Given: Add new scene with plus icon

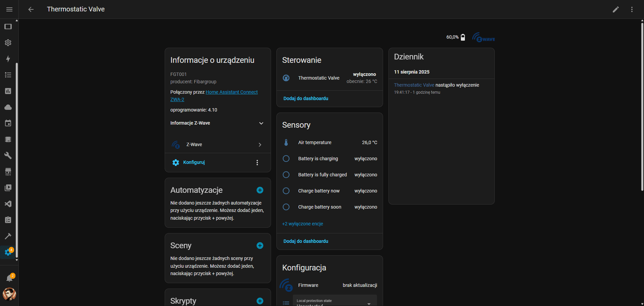Looking at the screenshot, I should (x=260, y=246).
